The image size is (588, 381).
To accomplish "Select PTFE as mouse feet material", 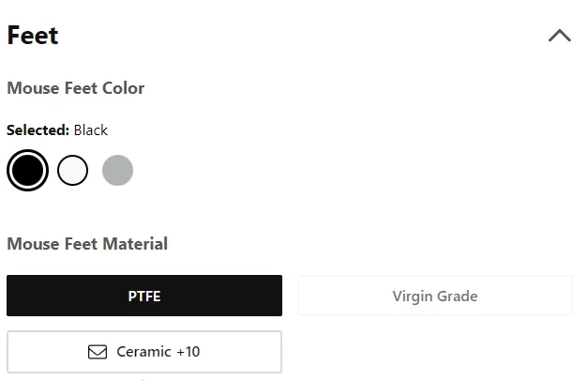I will 144,296.
